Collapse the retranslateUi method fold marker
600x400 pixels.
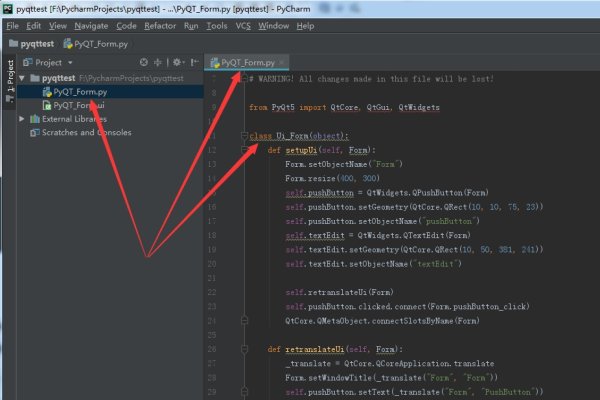tap(245, 349)
